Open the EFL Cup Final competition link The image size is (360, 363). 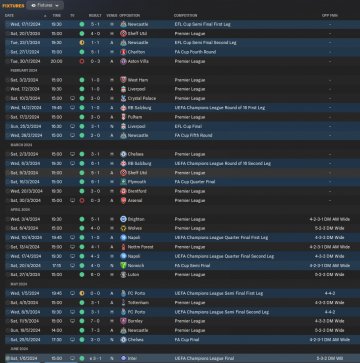click(188, 126)
